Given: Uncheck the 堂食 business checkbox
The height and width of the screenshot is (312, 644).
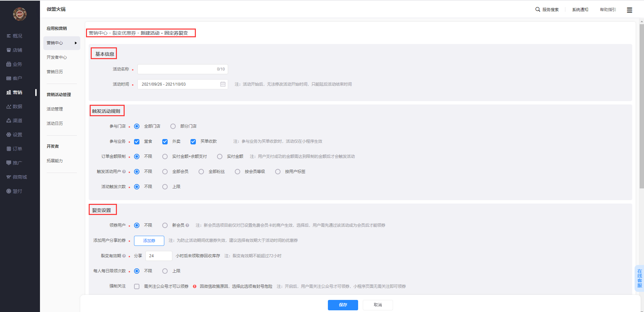Looking at the screenshot, I should [137, 142].
